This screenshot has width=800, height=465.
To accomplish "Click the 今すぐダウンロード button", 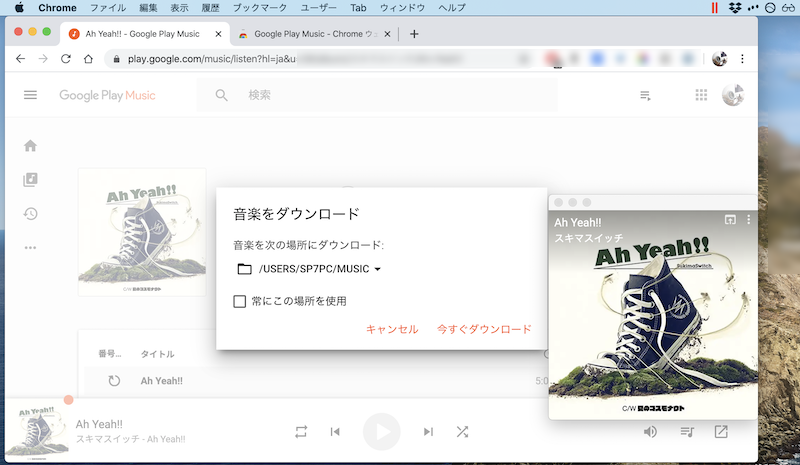I will (484, 329).
